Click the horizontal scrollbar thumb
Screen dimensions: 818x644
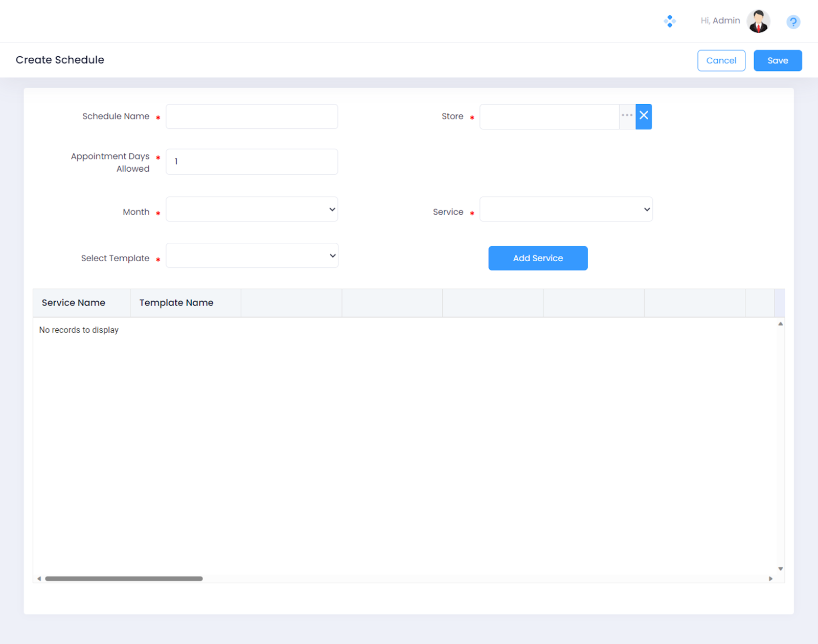[124, 579]
